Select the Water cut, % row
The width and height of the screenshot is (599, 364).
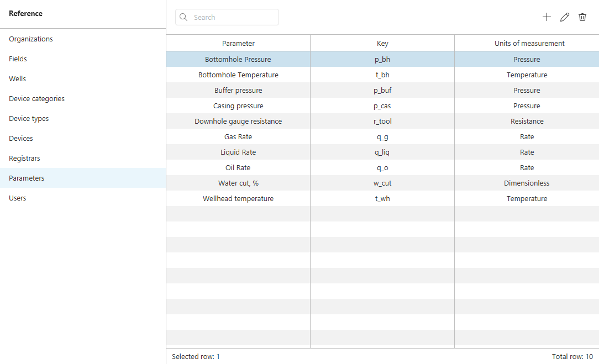(382, 183)
